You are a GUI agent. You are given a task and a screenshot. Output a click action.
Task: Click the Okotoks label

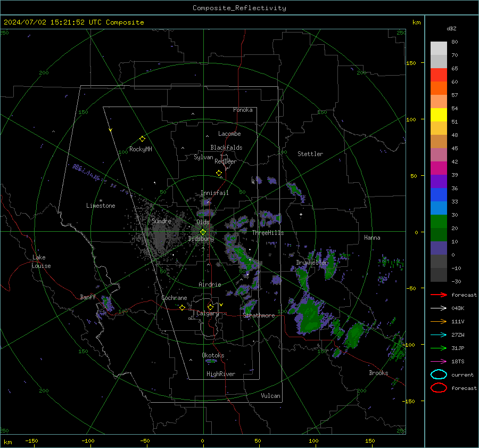pos(213,355)
